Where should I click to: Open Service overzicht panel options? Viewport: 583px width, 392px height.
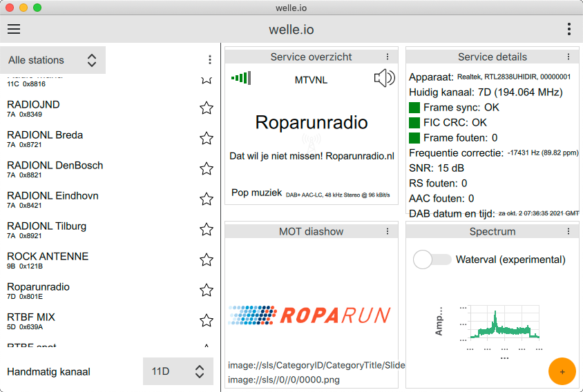[x=388, y=57]
